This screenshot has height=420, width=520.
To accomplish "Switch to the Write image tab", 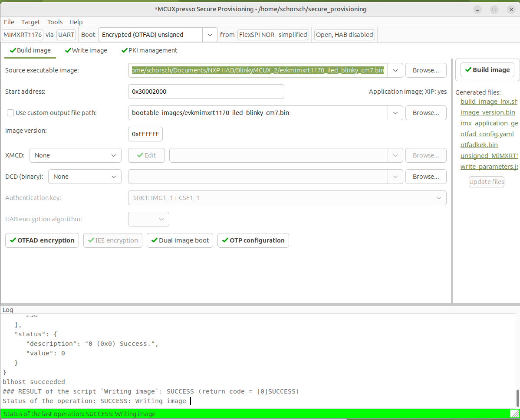I will point(86,50).
